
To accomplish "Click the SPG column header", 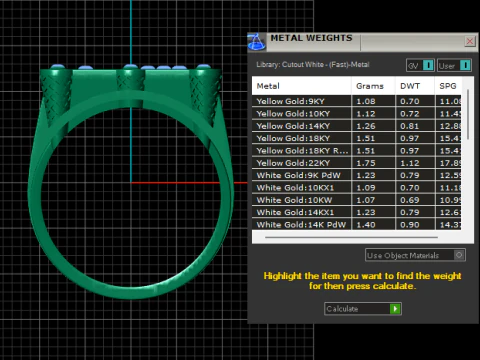I will point(448,86).
